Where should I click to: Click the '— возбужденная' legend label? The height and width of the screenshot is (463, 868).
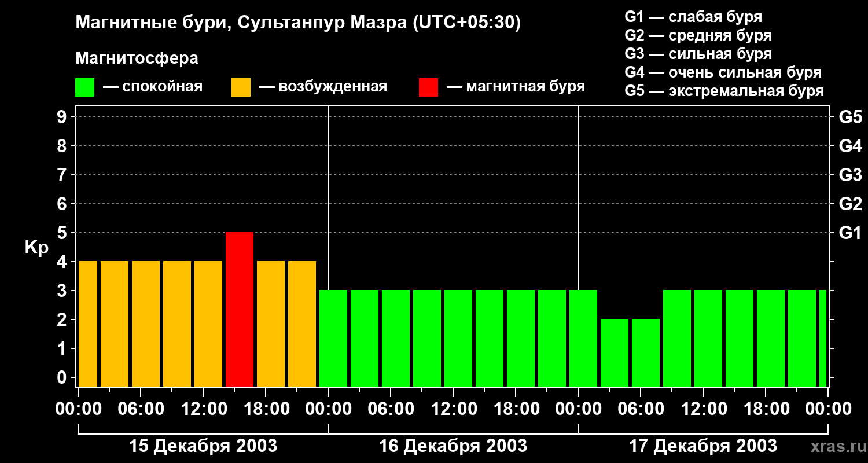pyautogui.click(x=323, y=87)
